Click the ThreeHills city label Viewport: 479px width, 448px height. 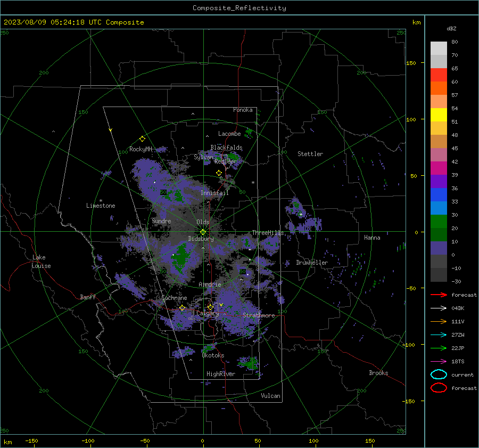click(x=268, y=233)
